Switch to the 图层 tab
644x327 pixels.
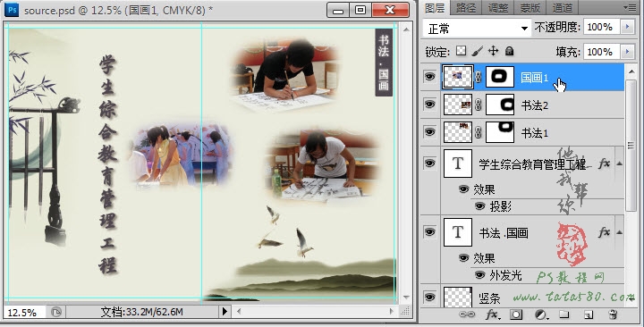tap(435, 7)
